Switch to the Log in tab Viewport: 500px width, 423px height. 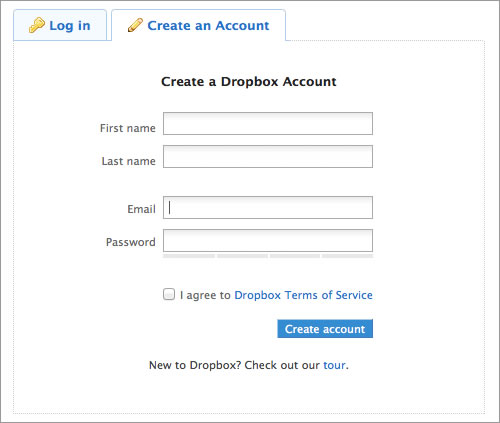(60, 25)
